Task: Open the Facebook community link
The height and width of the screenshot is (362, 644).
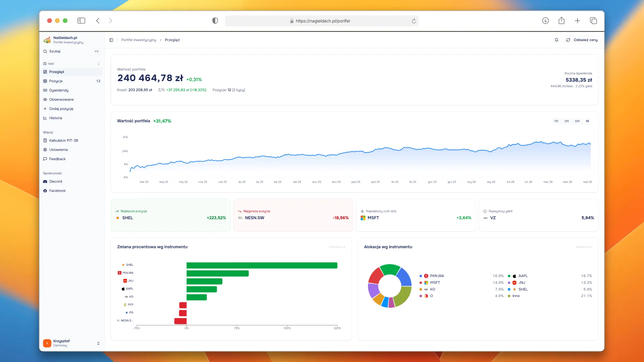Action: point(57,191)
